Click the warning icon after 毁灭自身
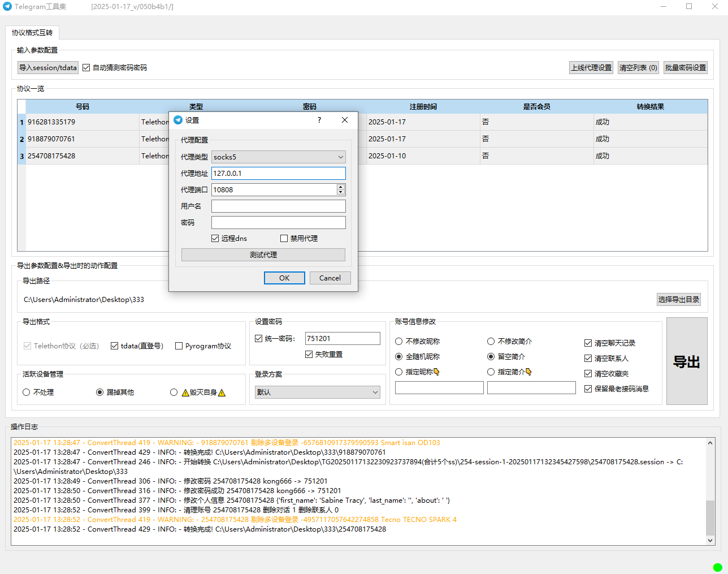Image resolution: width=728 pixels, height=574 pixels. click(222, 392)
